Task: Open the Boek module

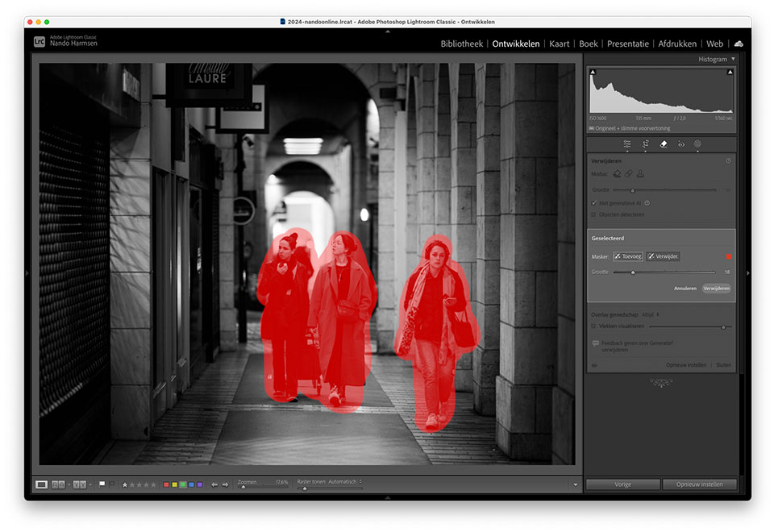Action: coord(589,44)
